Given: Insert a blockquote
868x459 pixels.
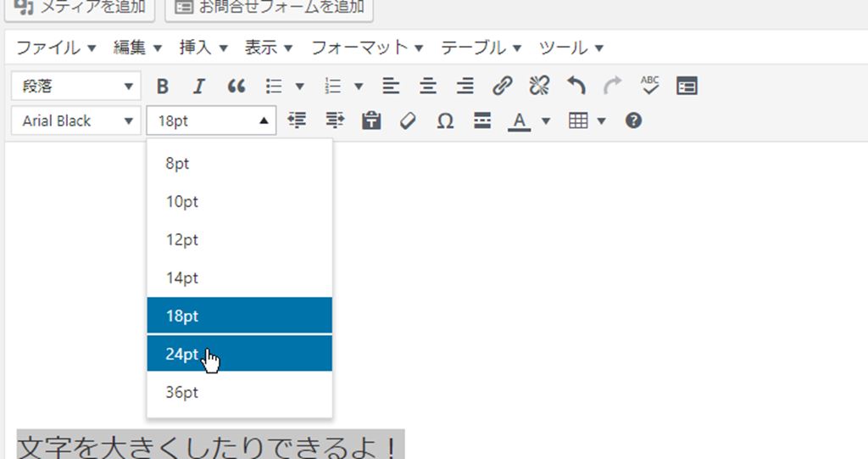Looking at the screenshot, I should (x=236, y=86).
